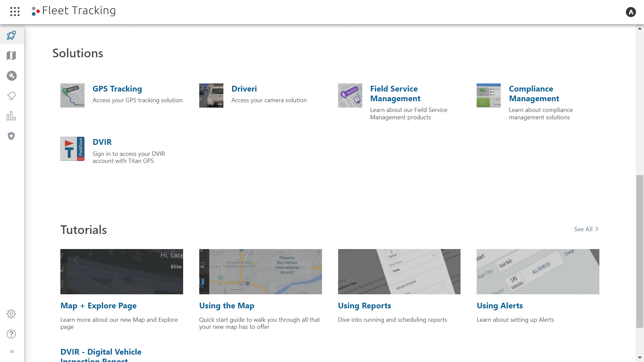Click the Compliance Management thumbnail image
Viewport: 644px width, 362px height.
pos(489,96)
